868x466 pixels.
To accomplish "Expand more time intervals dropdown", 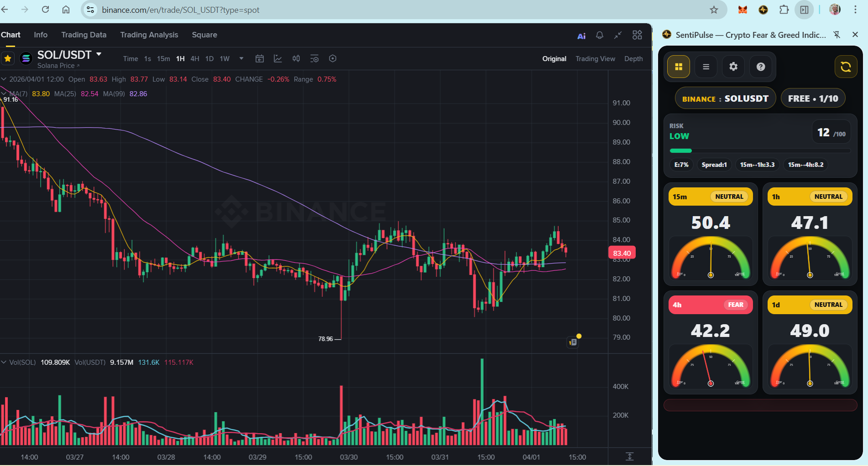I will (x=241, y=58).
